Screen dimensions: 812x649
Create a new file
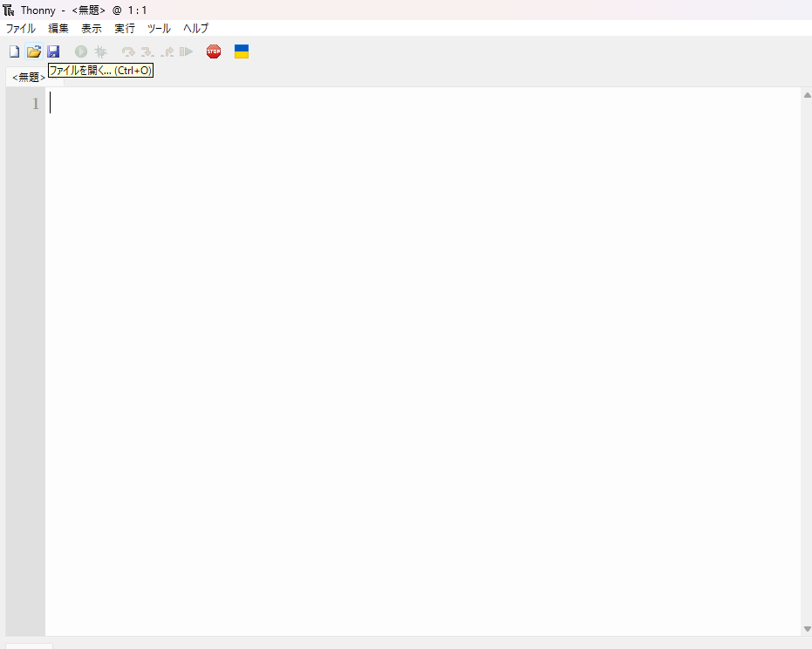click(14, 51)
